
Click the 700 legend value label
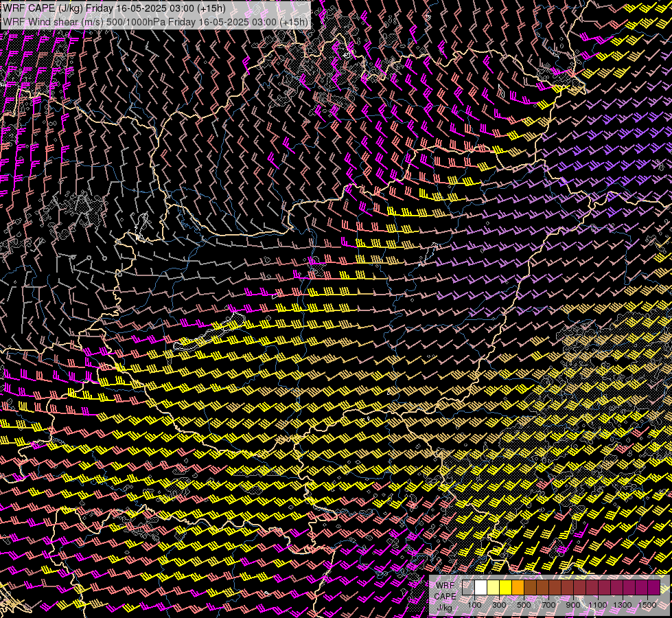548,605
